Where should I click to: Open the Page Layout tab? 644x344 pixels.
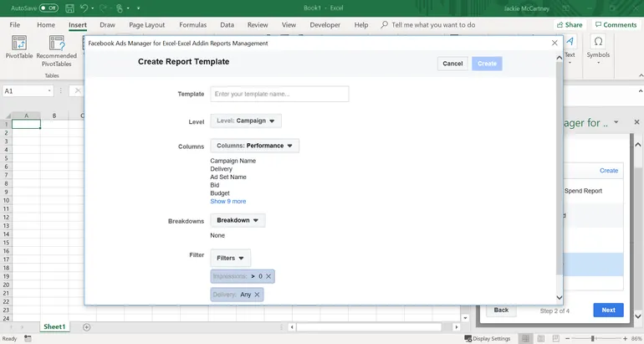click(146, 25)
